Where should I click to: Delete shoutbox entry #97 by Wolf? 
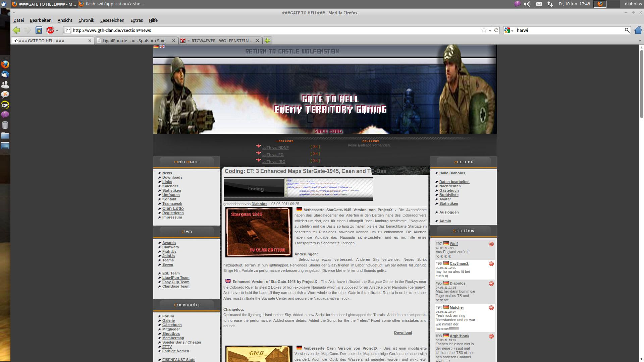(x=491, y=244)
